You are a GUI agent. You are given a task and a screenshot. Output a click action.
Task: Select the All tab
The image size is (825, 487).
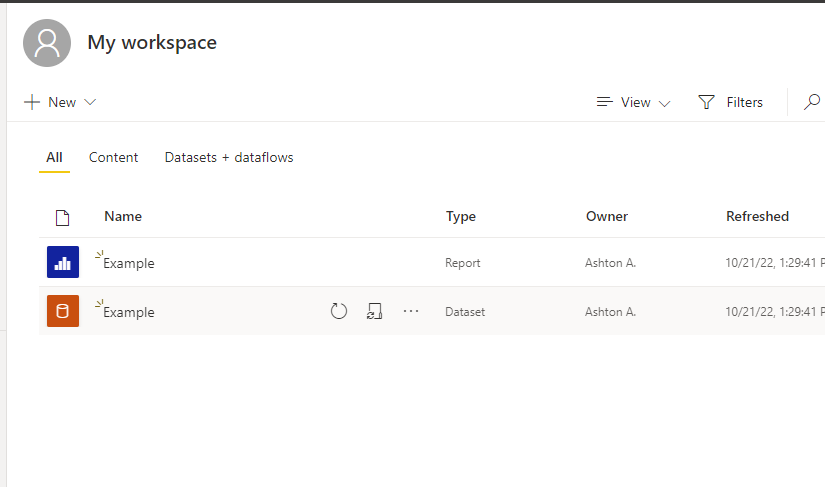(x=54, y=157)
